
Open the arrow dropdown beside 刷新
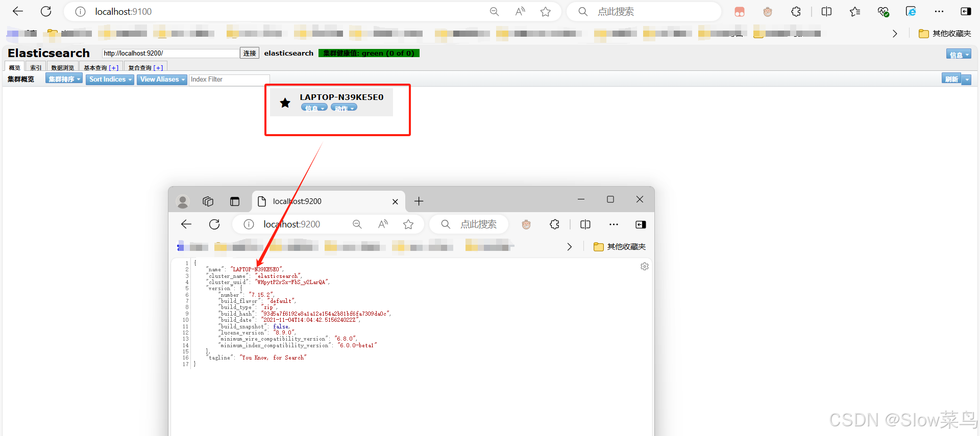click(967, 79)
